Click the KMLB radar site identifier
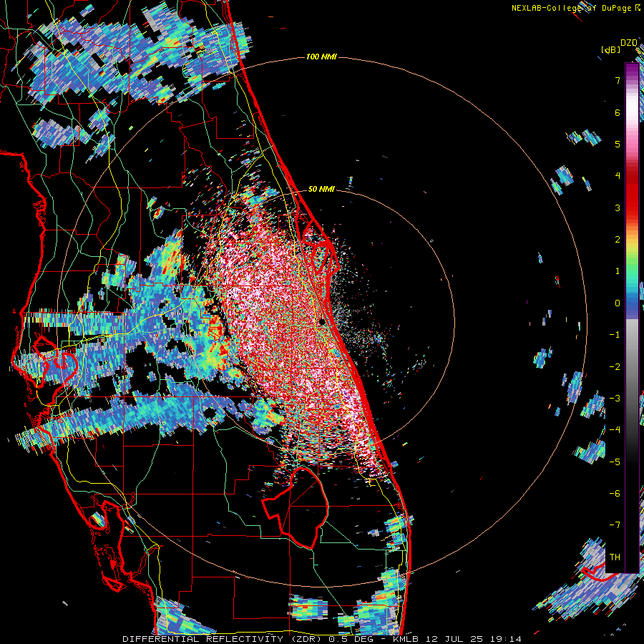The width and height of the screenshot is (644, 644). [x=406, y=639]
